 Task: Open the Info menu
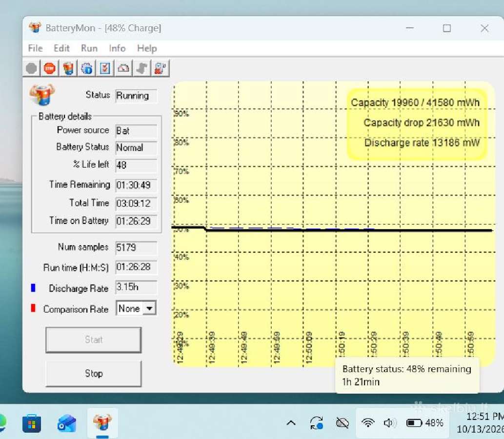(x=117, y=48)
